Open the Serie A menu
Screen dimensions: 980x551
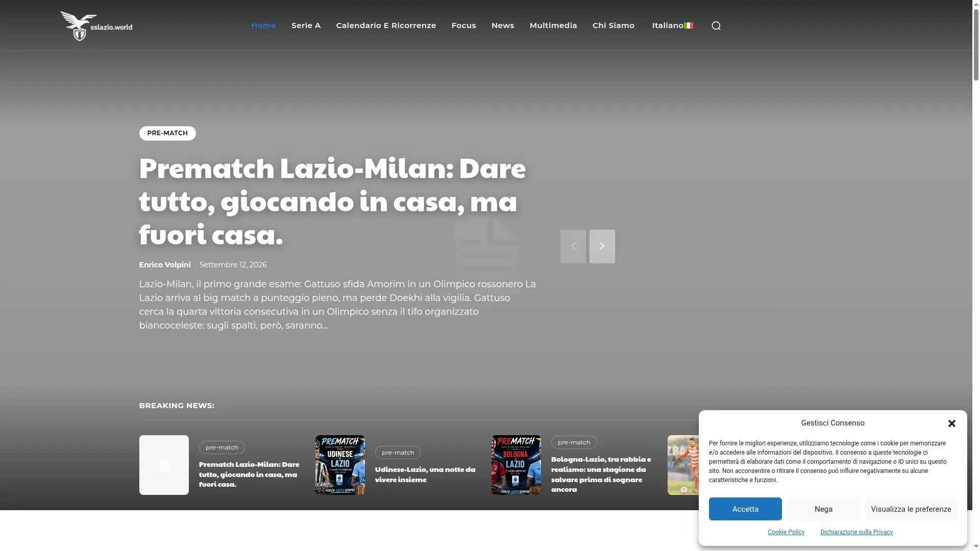coord(306,26)
